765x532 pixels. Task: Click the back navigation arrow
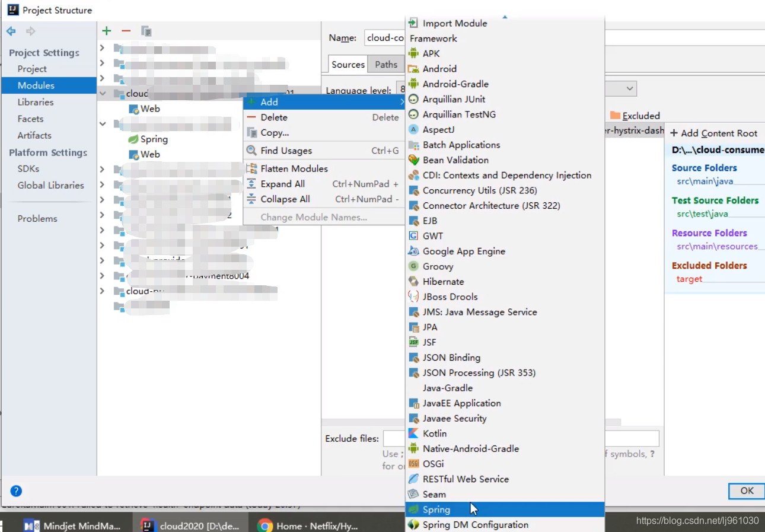(x=11, y=31)
